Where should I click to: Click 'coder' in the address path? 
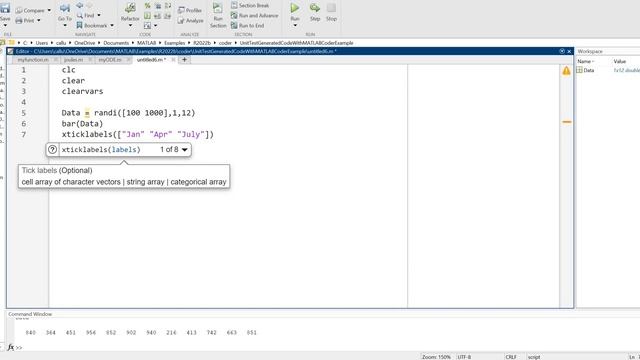(x=225, y=43)
